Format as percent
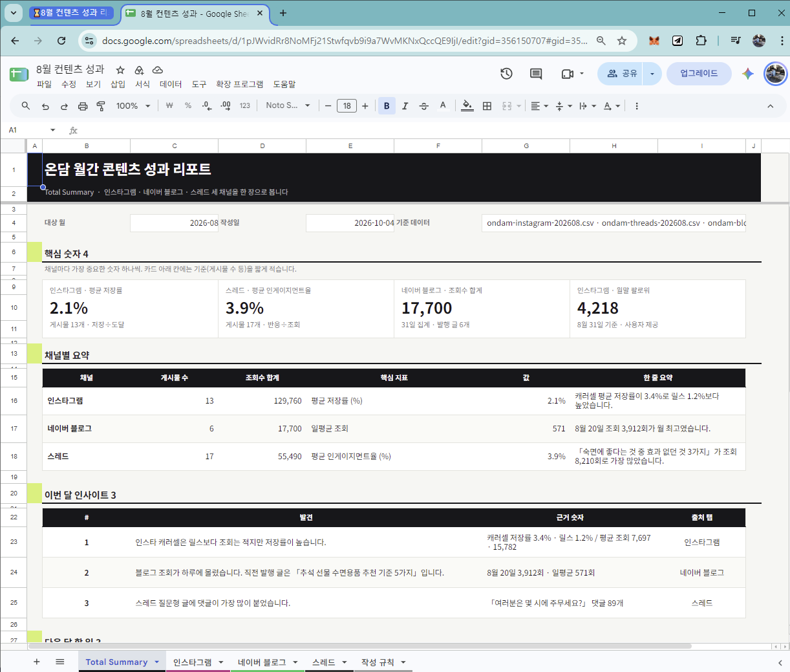 [x=188, y=105]
